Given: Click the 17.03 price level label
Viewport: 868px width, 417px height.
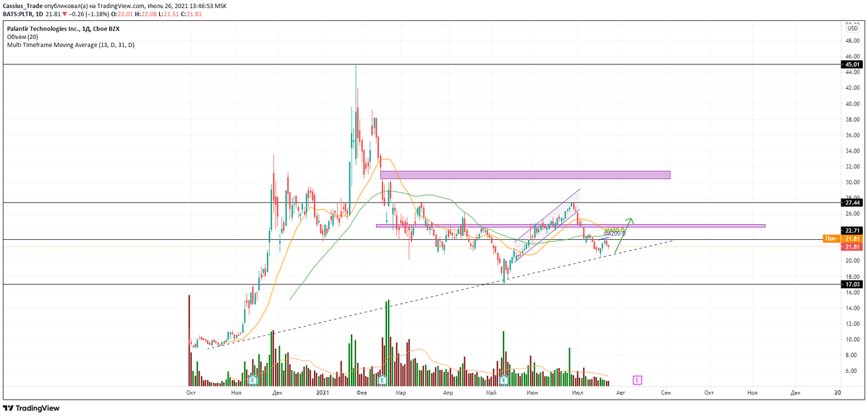Looking at the screenshot, I should (x=851, y=285).
